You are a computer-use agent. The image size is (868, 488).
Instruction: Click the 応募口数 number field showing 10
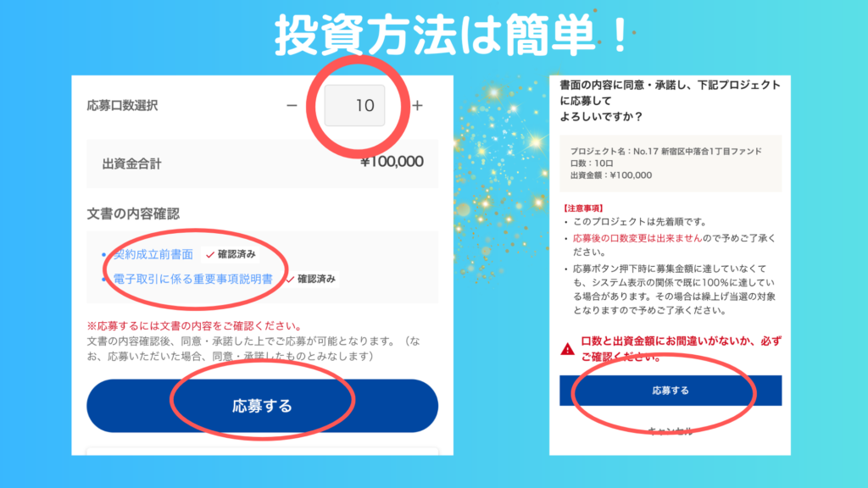click(x=354, y=106)
